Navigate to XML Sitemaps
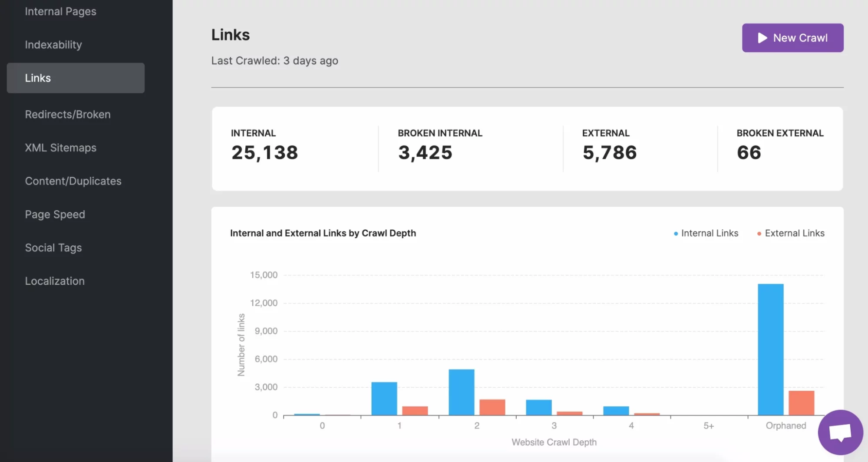 coord(60,148)
